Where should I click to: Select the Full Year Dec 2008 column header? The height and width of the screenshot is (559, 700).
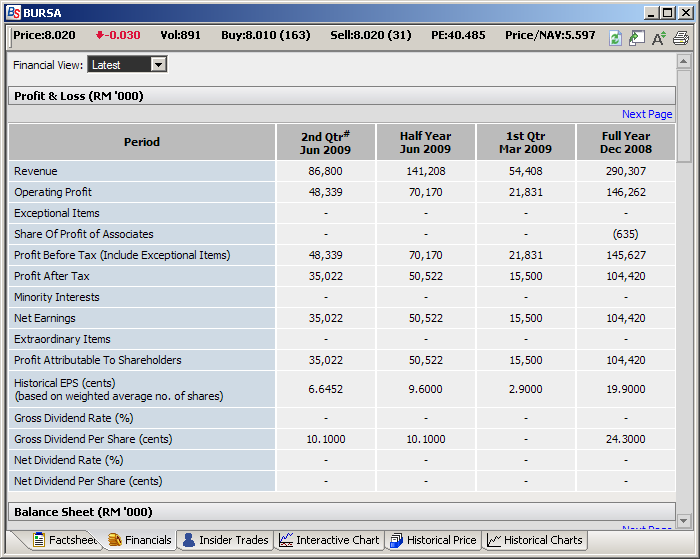point(626,142)
